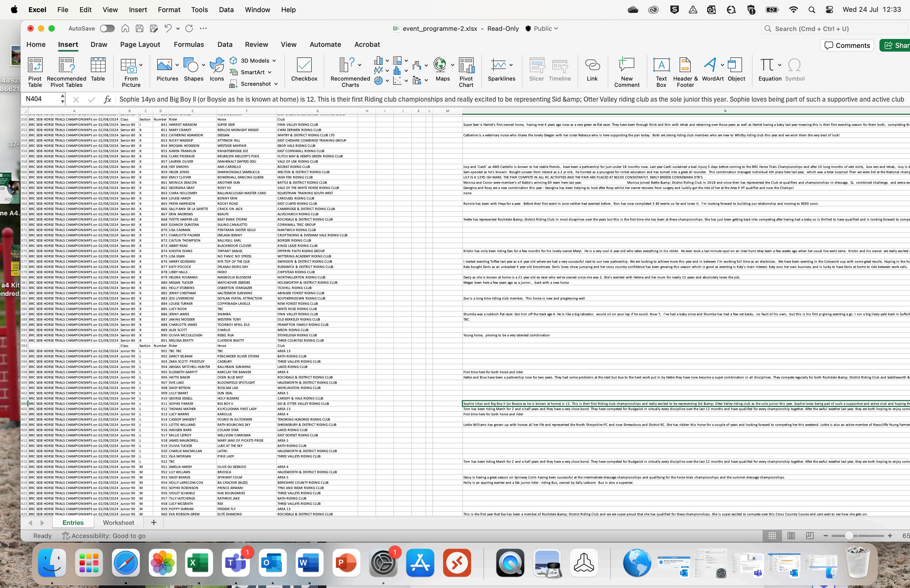Click the Icons insert button
The image size is (910, 588).
pos(216,69)
